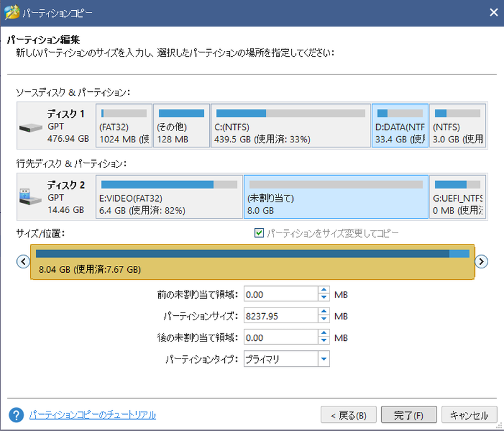Click the unallocated space before input field
Viewport: 504px width, 431px height.
(x=281, y=294)
